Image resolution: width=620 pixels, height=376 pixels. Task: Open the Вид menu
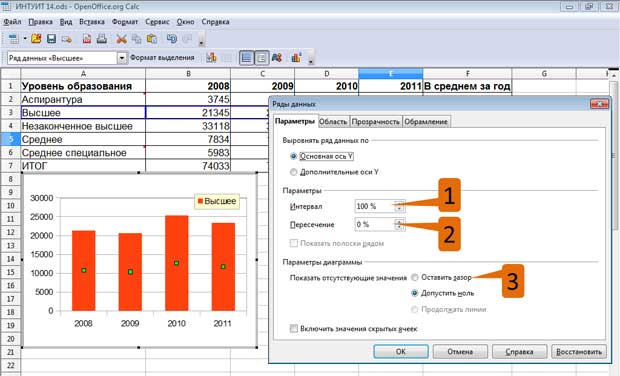click(66, 22)
